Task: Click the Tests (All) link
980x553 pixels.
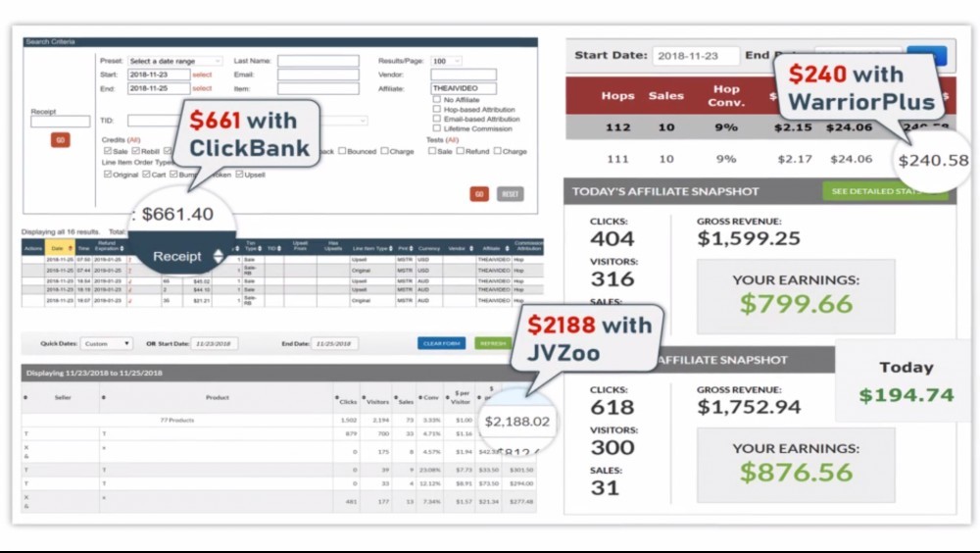Action: click(452, 139)
